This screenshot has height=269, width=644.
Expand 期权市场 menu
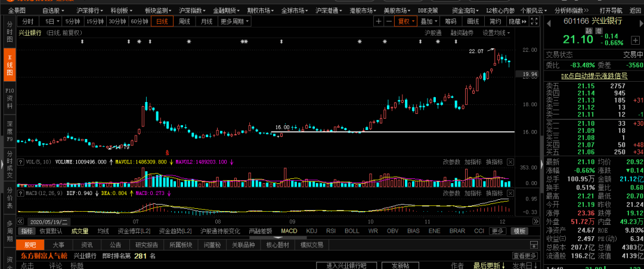pos(261,10)
